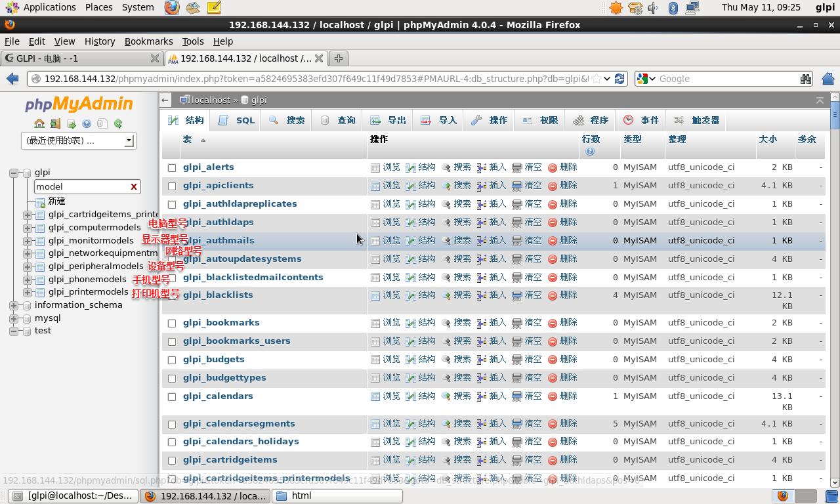Click the new table icon beside 新建
This screenshot has height=504, width=840.
click(x=40, y=201)
